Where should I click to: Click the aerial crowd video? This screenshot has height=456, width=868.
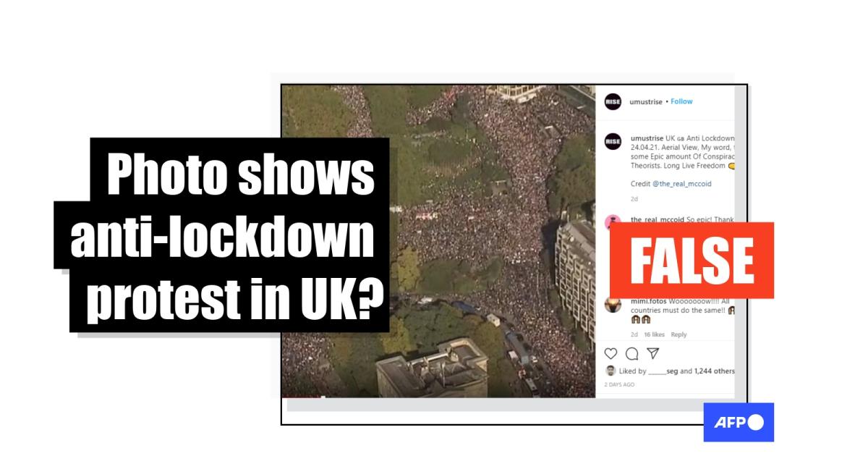[x=438, y=240]
